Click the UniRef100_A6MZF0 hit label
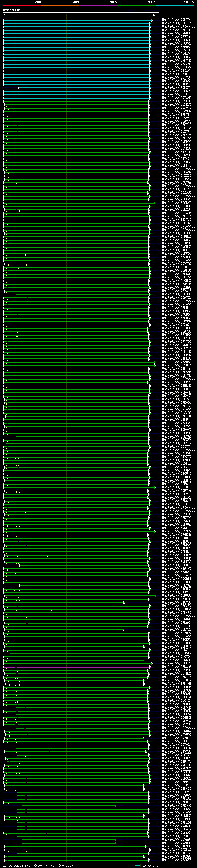Screen dimensions: 197x868 click(177, 88)
